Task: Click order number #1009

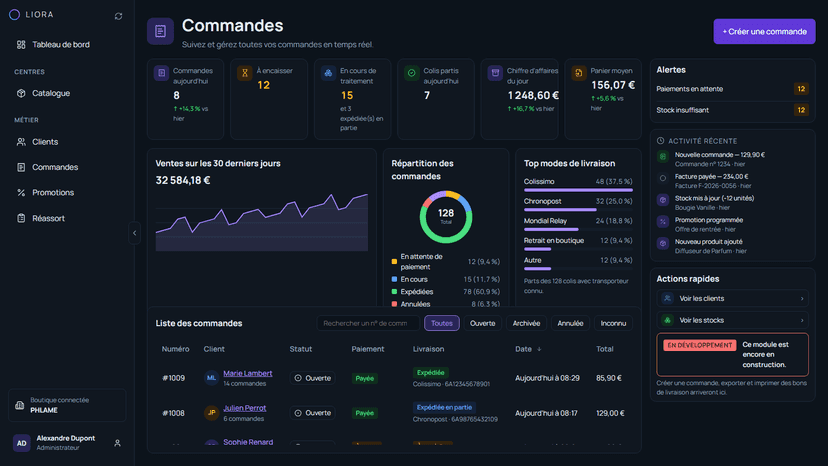Action: coord(173,378)
